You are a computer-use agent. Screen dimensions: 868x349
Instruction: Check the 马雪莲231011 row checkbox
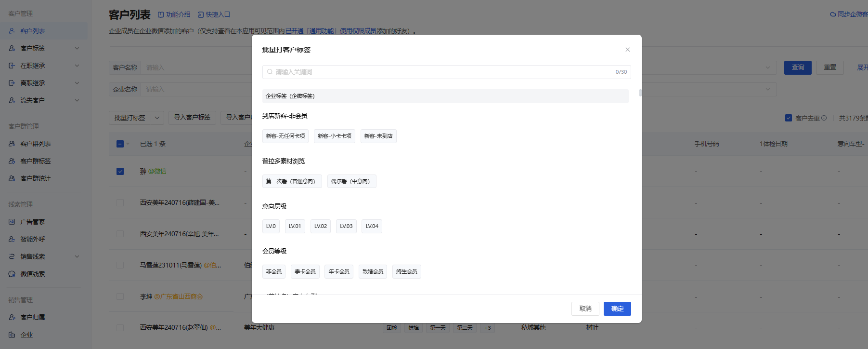[120, 265]
